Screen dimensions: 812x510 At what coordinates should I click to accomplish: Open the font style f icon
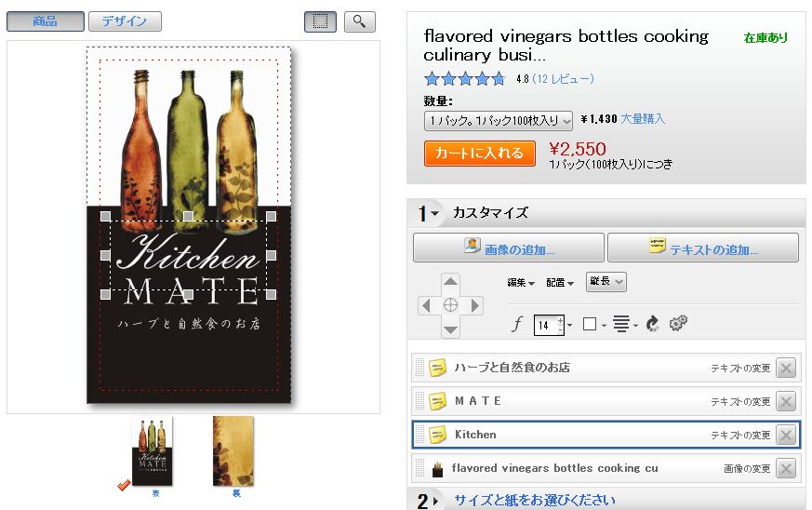517,325
